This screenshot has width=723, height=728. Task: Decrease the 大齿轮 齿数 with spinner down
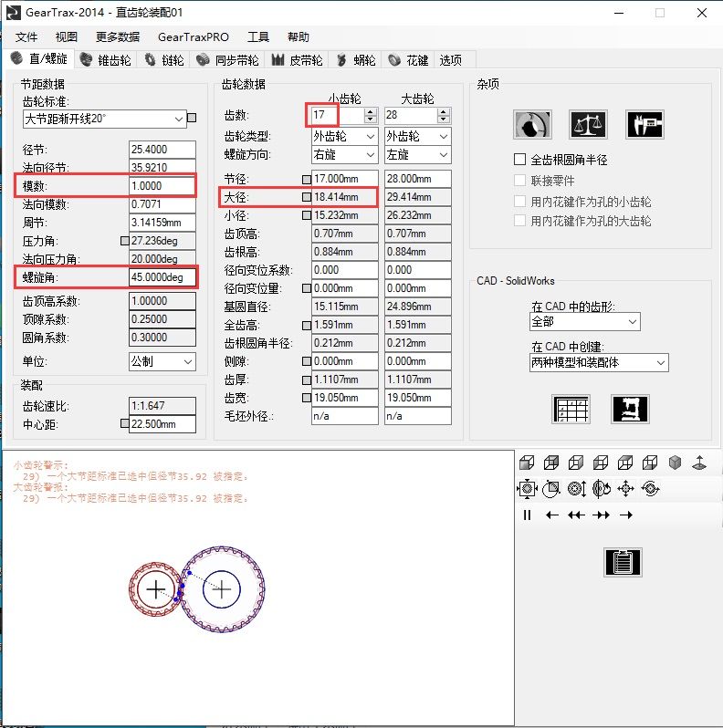pos(444,119)
